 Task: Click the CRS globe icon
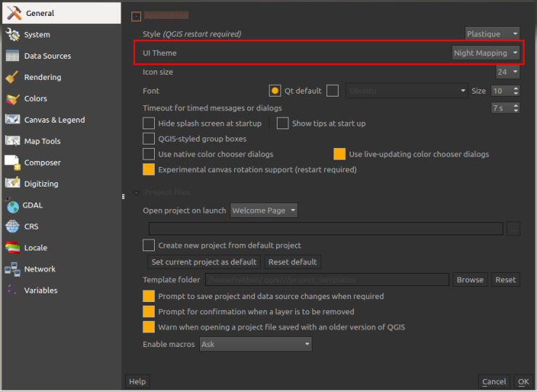point(12,226)
